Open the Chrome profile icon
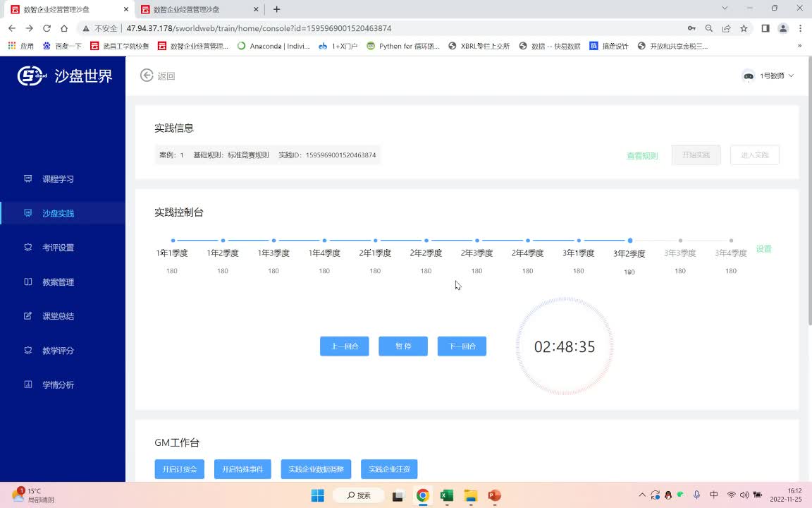 (x=783, y=28)
